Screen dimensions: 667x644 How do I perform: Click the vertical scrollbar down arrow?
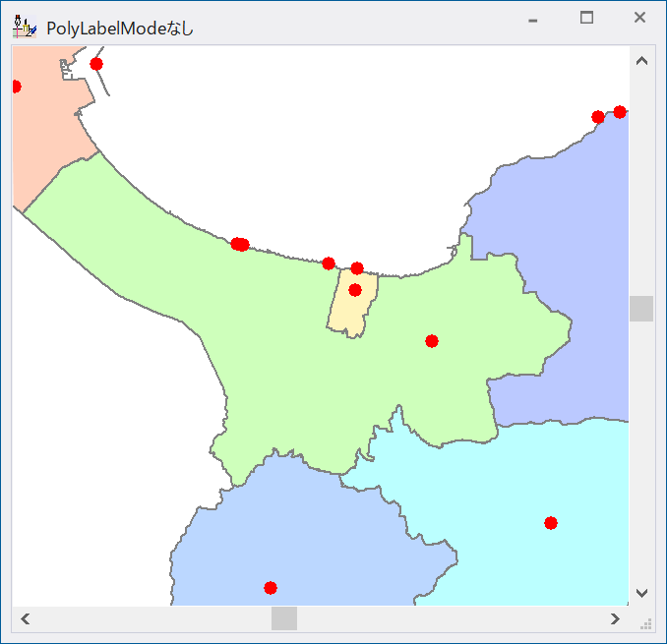pos(641,592)
